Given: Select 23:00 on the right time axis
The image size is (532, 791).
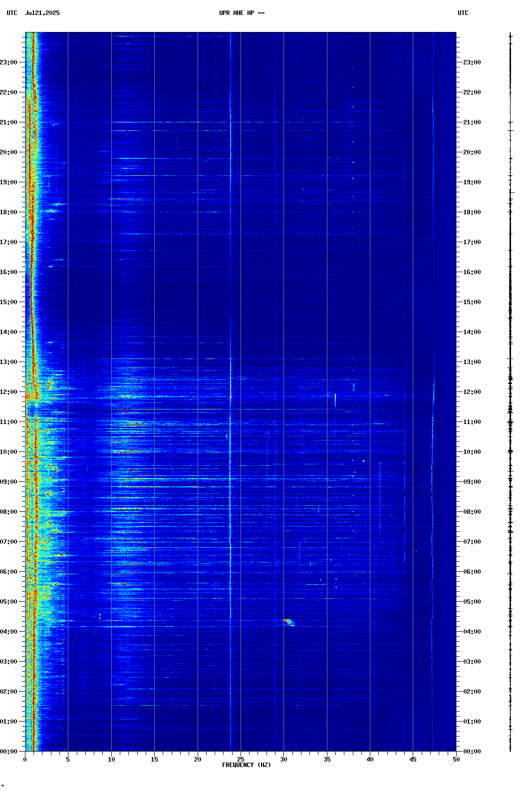Looking at the screenshot, I should tap(472, 62).
